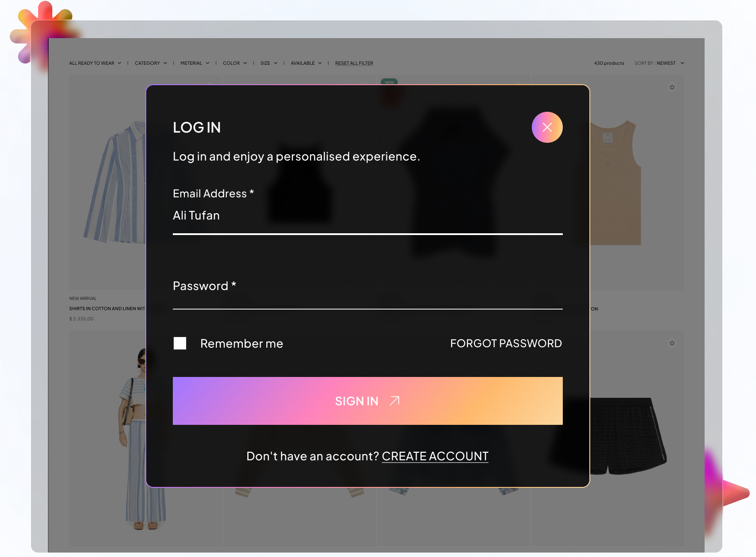Click the Email Address input showing Ali Tufan
The height and width of the screenshot is (557, 756).
tap(310, 216)
